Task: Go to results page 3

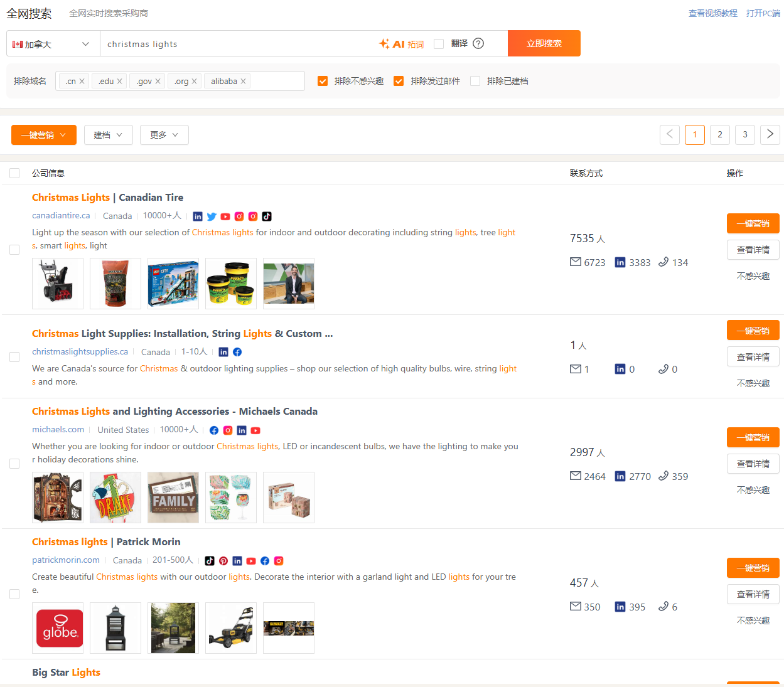Action: [x=745, y=135]
